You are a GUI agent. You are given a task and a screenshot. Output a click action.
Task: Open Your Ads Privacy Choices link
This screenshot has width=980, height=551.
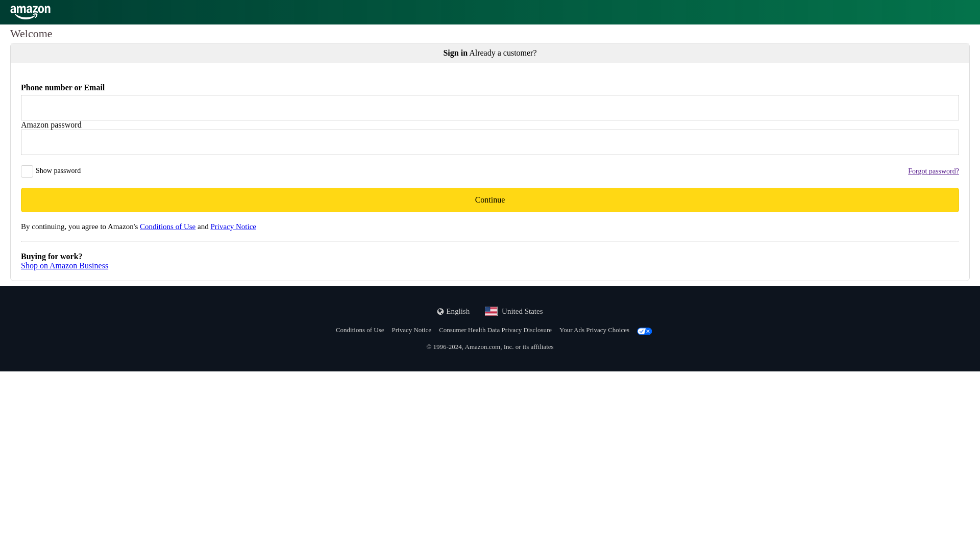[594, 330]
